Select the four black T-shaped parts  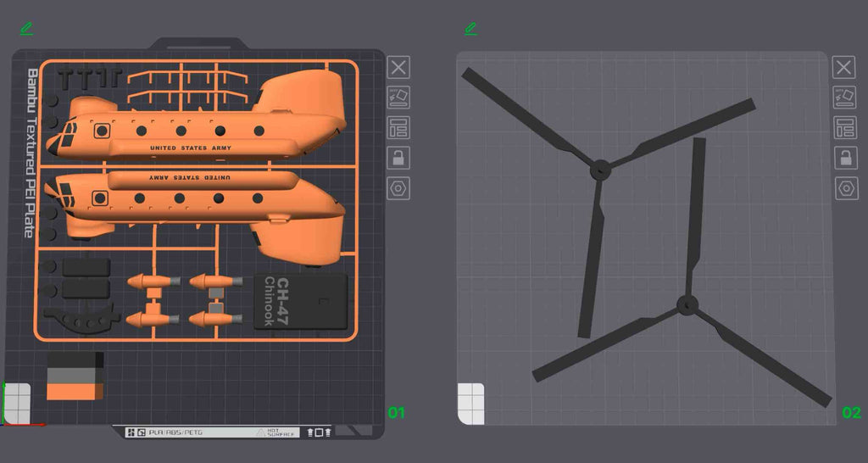90,79
